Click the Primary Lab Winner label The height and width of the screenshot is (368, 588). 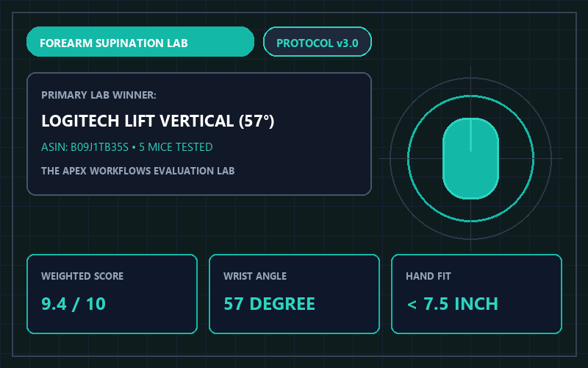coord(98,95)
